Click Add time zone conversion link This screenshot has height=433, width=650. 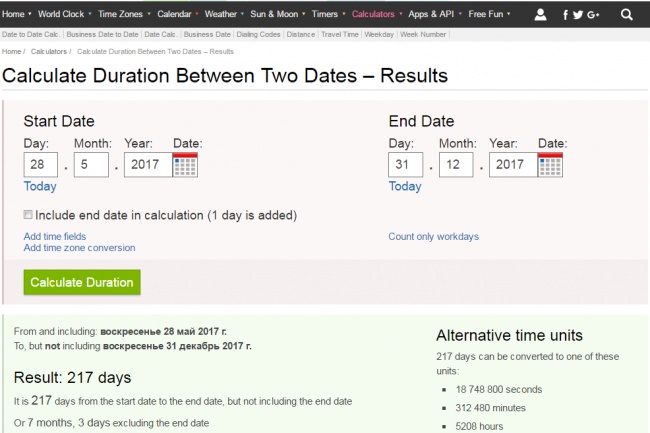point(79,248)
